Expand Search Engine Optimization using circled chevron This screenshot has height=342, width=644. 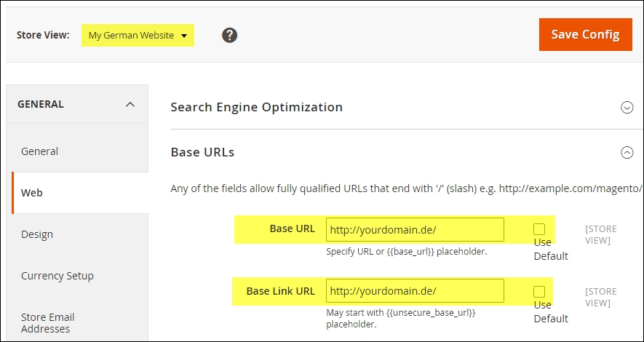point(627,108)
